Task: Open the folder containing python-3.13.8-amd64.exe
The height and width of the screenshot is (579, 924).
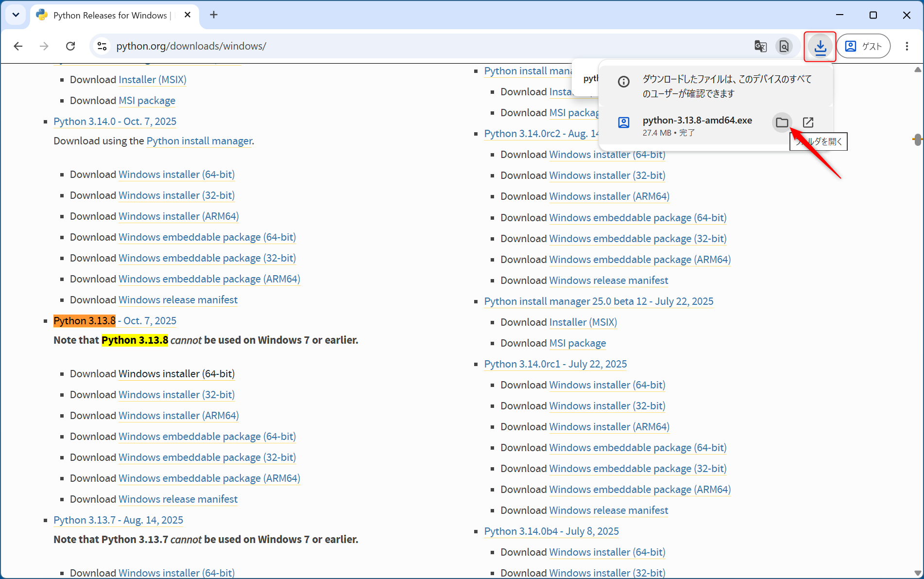Action: pyautogui.click(x=782, y=123)
